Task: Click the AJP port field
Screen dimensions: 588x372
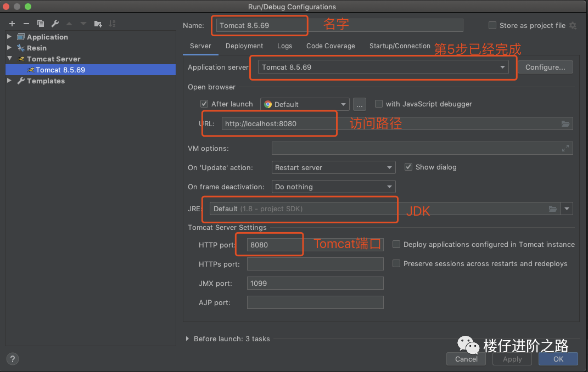Action: point(315,302)
